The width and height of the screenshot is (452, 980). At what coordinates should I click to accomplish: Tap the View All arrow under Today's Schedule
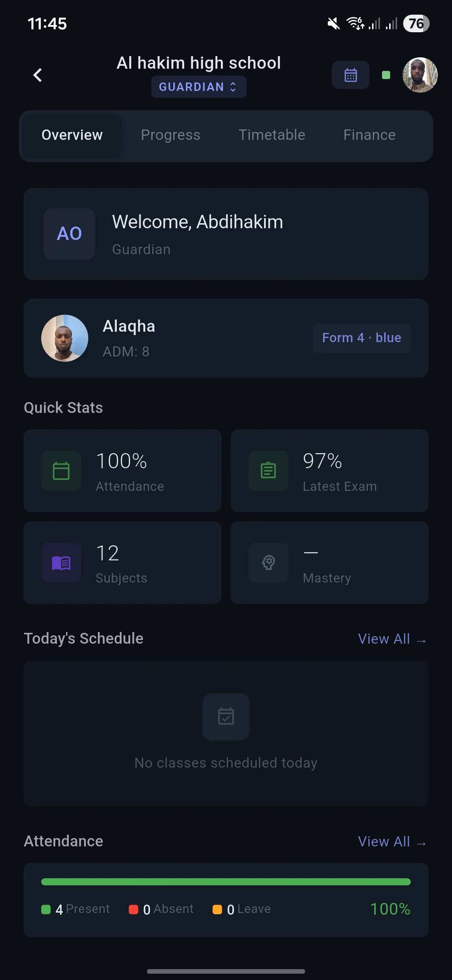coord(392,639)
